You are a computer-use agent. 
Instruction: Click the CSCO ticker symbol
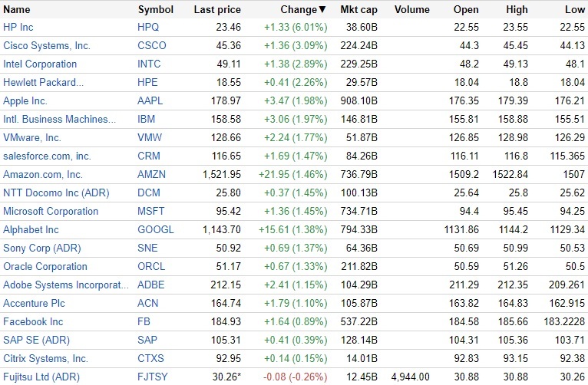pos(152,46)
